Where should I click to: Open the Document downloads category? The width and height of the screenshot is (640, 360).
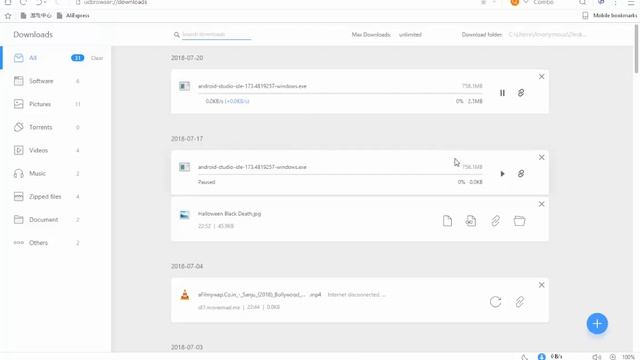point(56,220)
